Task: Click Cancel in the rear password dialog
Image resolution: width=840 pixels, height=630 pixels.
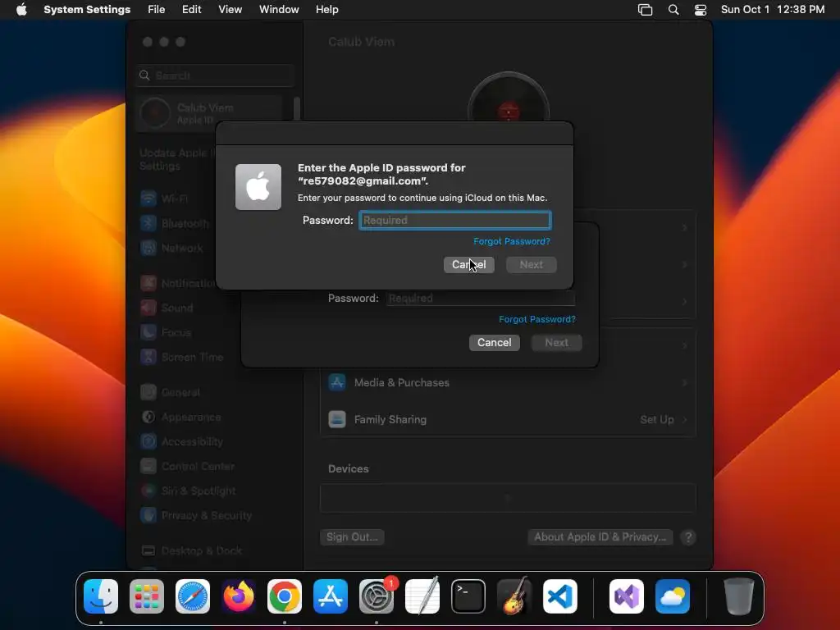Action: pos(495,343)
